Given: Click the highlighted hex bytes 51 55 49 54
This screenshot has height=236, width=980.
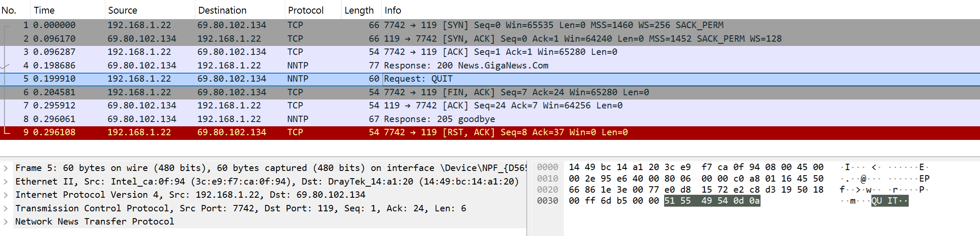Looking at the screenshot, I should [x=696, y=201].
